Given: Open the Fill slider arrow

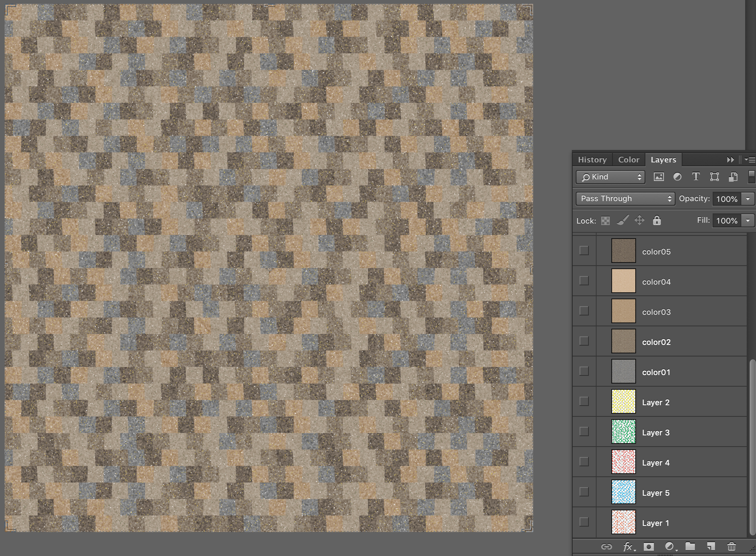Looking at the screenshot, I should pos(748,220).
